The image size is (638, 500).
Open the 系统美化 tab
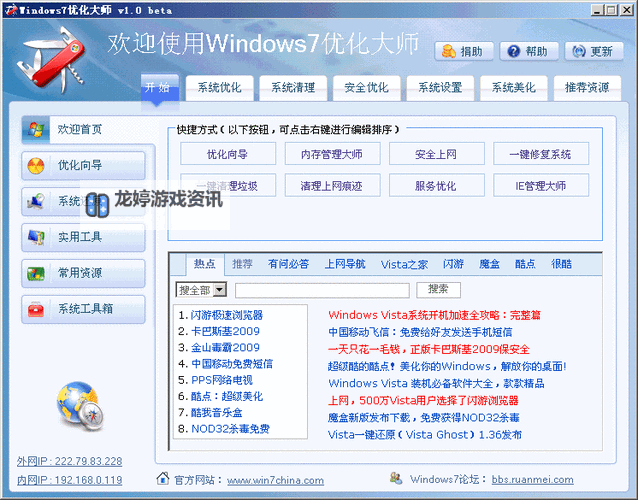tap(513, 87)
